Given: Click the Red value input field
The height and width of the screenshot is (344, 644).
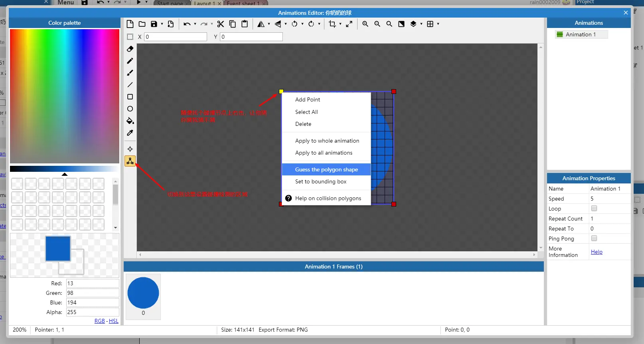Looking at the screenshot, I should (93, 283).
